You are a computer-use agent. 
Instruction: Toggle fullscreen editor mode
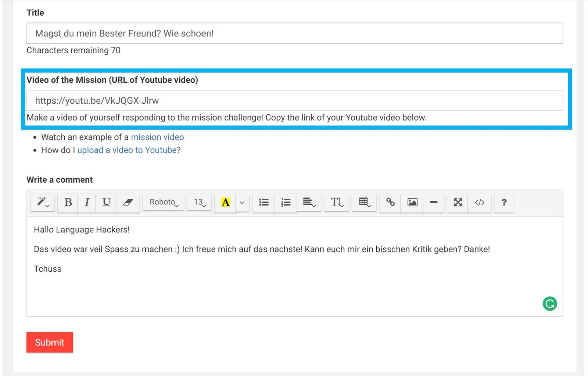click(458, 202)
